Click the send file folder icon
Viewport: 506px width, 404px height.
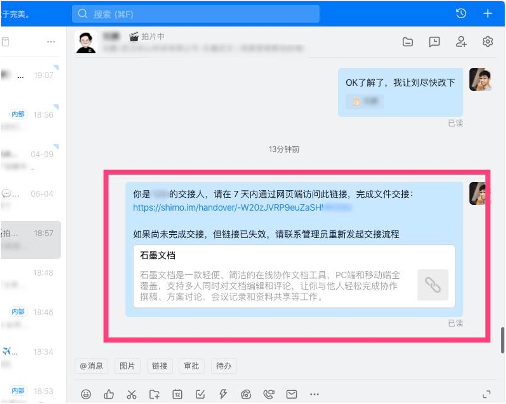tap(154, 395)
